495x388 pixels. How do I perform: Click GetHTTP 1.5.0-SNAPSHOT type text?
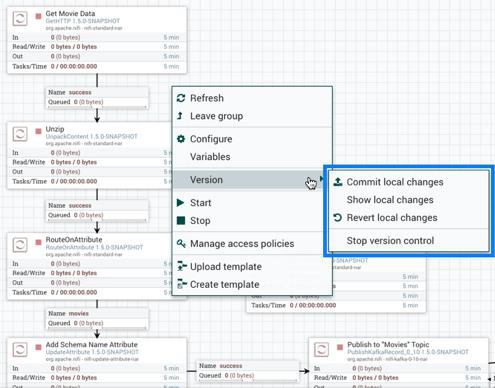[83, 21]
